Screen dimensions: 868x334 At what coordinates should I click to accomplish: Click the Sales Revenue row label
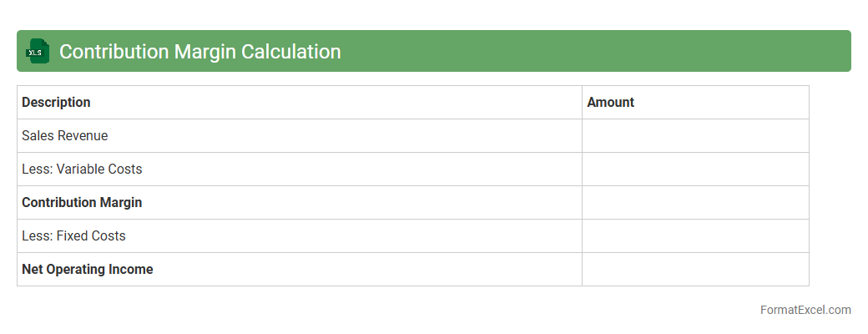pos(65,136)
